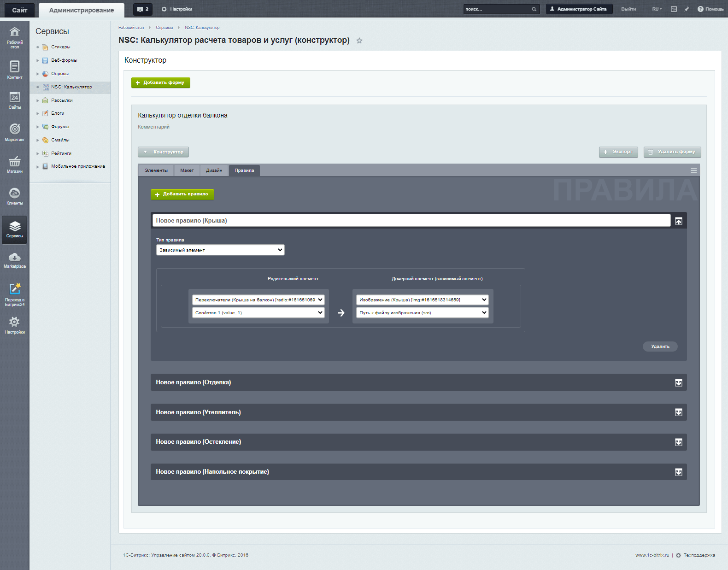
Task: Open the Контент sidebar icon
Action: tap(15, 67)
